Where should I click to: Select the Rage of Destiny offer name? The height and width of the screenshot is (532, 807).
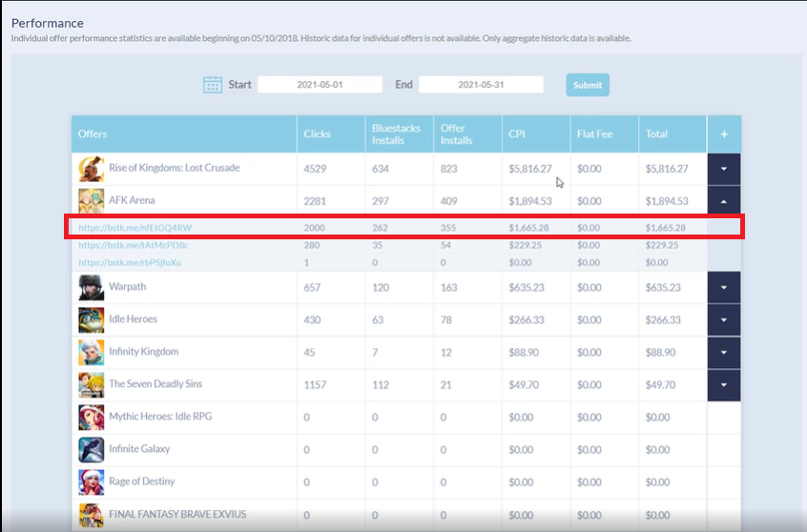click(141, 481)
